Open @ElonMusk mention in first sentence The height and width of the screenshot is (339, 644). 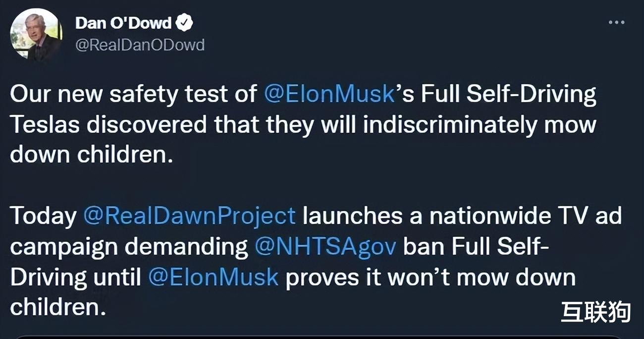click(x=329, y=94)
